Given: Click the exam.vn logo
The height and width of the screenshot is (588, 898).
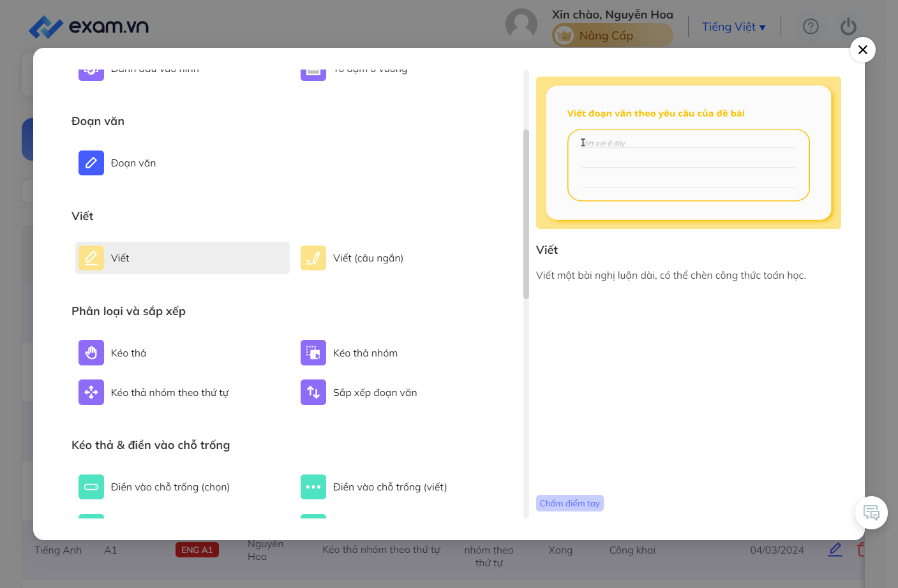Looking at the screenshot, I should pos(89,27).
